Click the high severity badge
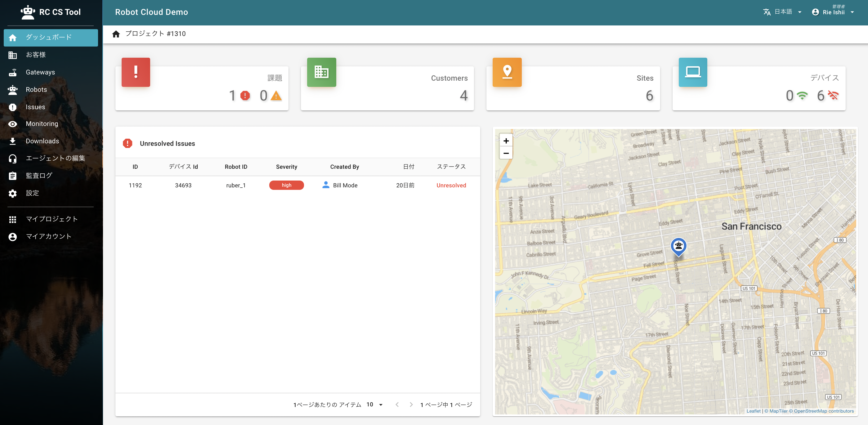868x425 pixels. pyautogui.click(x=286, y=186)
